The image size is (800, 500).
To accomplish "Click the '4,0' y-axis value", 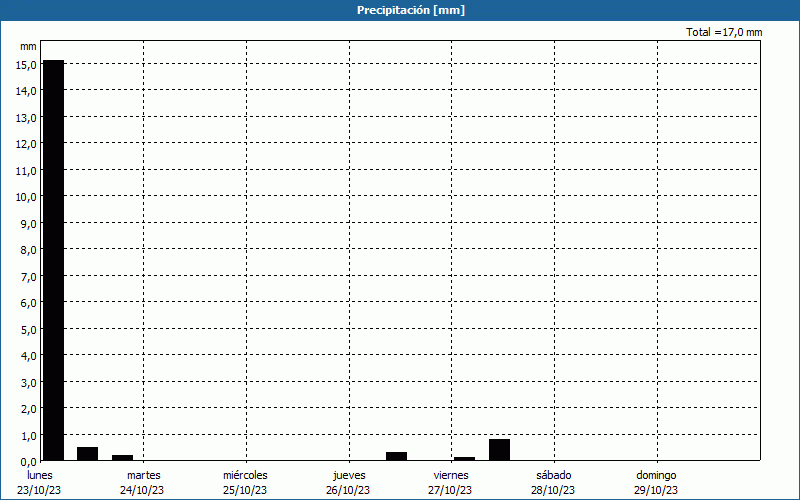I will click(x=28, y=356).
